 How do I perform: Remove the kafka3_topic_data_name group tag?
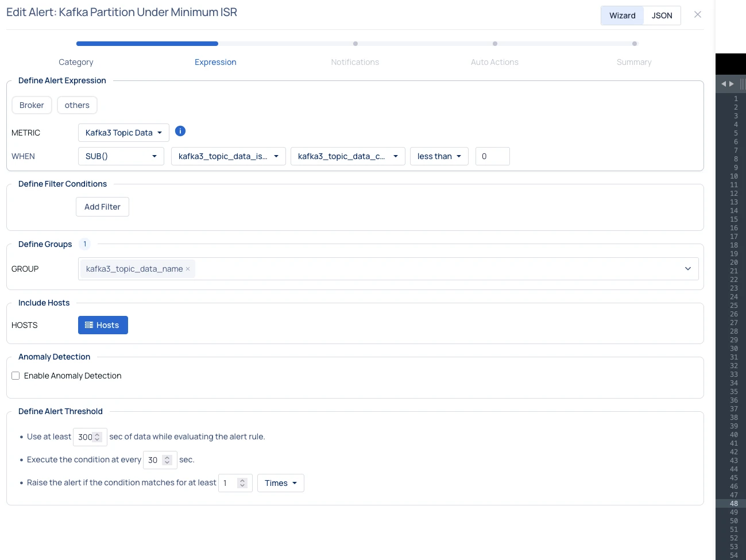point(188,269)
